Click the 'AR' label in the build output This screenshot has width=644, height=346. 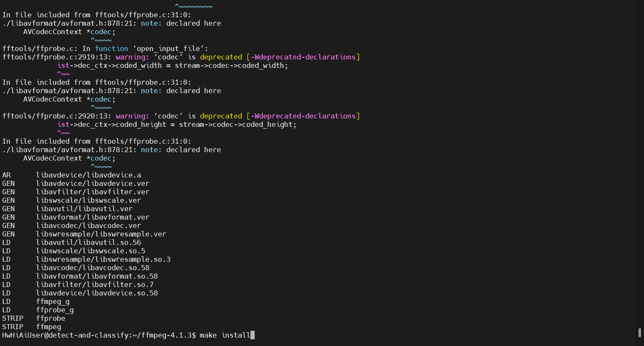[6, 175]
